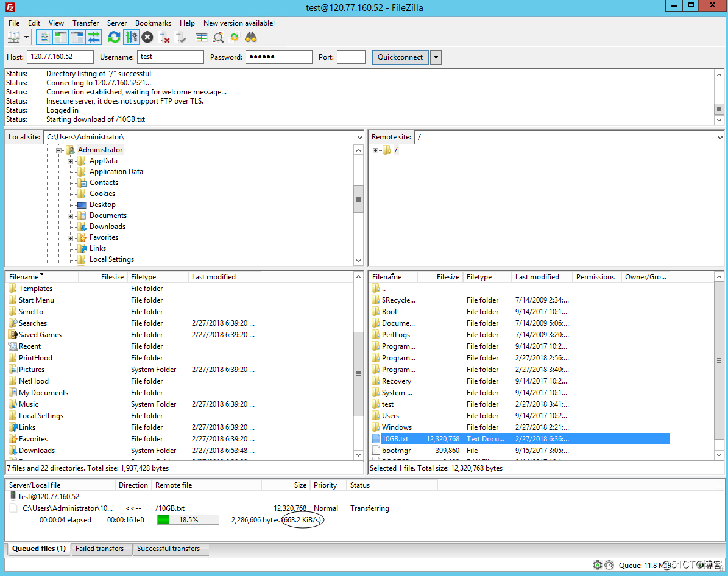Sort remote files by Permissions column
This screenshot has width=728, height=576.
tap(596, 276)
